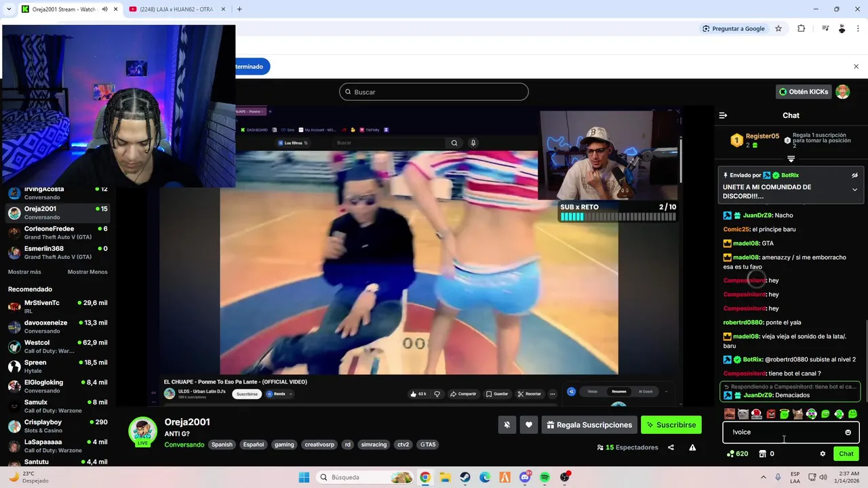Open CorleoneFredee followed channel
868x488 pixels.
(58, 232)
